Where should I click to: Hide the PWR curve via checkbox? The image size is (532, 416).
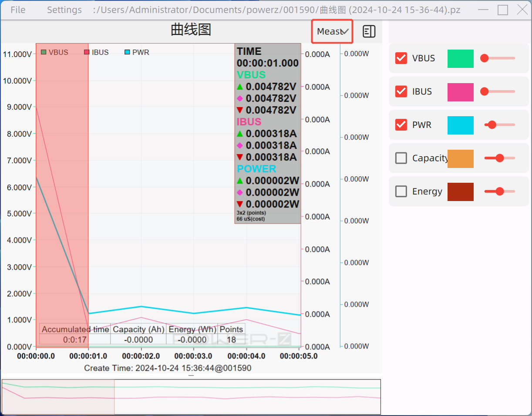pyautogui.click(x=401, y=125)
